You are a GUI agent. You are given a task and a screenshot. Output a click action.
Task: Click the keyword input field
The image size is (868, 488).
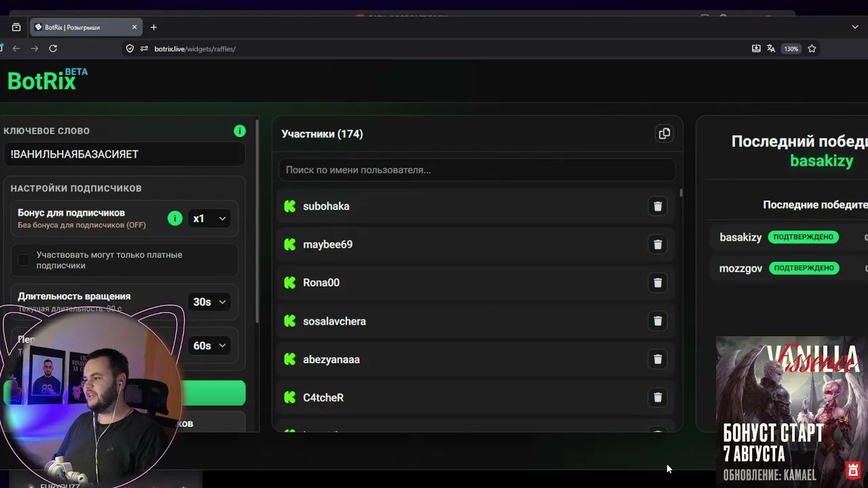[x=124, y=155]
